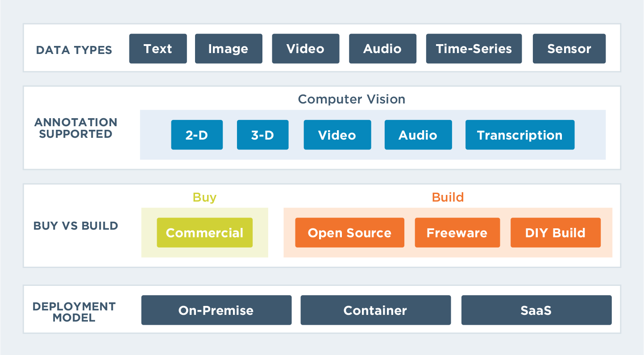Image resolution: width=644 pixels, height=355 pixels.
Task: Click the green Commercial box
Action: (x=205, y=232)
